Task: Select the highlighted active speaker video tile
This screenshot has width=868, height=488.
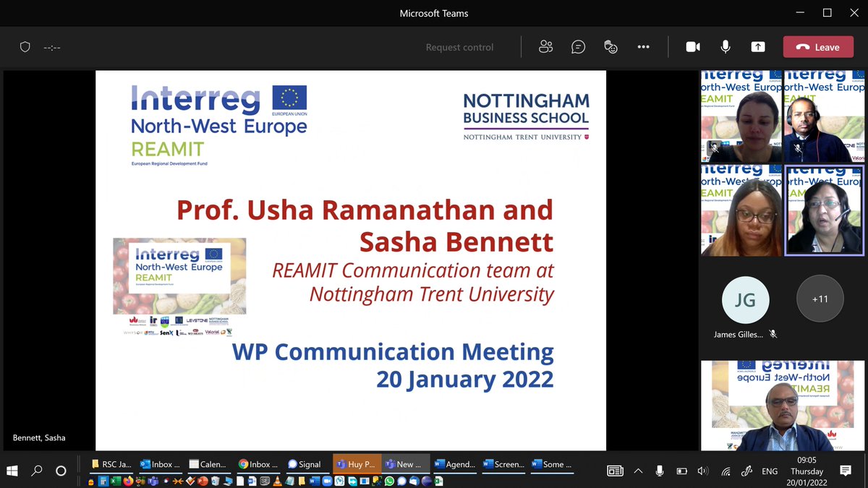Action: tap(825, 210)
